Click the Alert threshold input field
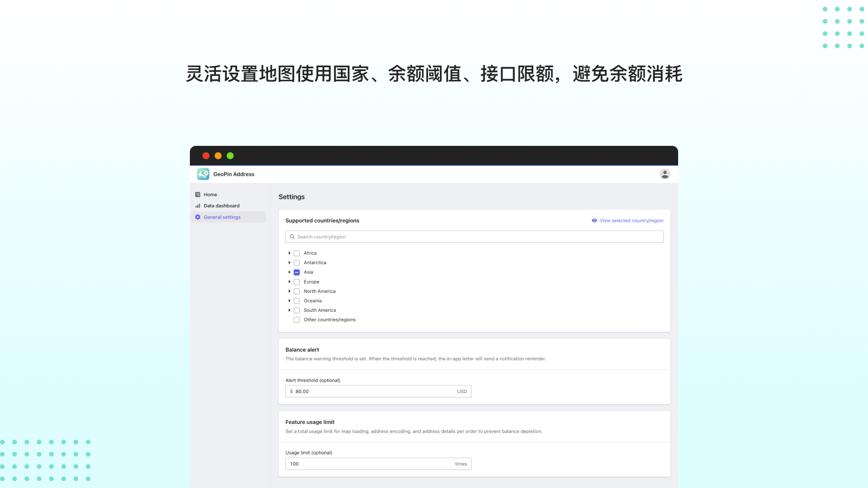Viewport: 868px width, 488px height. (x=374, y=391)
